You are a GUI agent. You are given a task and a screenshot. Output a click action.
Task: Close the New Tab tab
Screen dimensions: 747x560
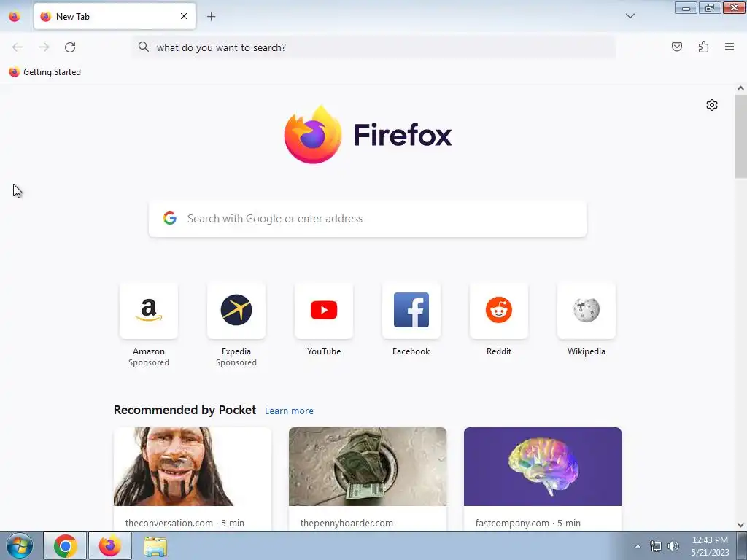pos(184,16)
